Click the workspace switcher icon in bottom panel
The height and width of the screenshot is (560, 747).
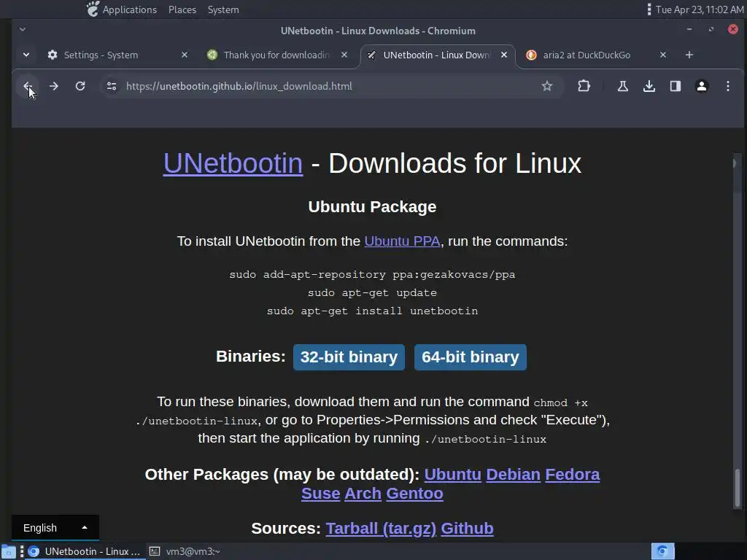662,551
